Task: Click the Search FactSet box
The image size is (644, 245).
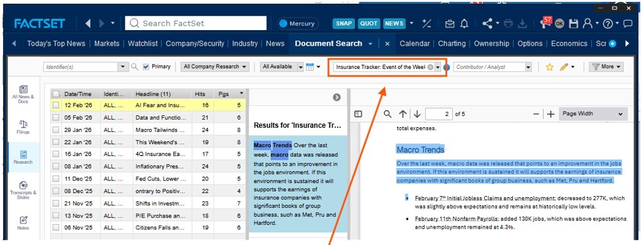Action: point(196,23)
